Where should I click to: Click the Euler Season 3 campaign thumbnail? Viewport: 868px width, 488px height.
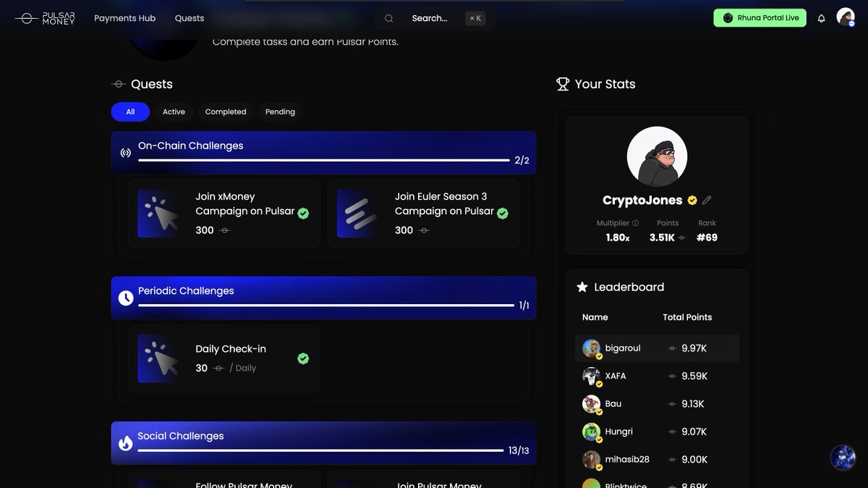357,214
